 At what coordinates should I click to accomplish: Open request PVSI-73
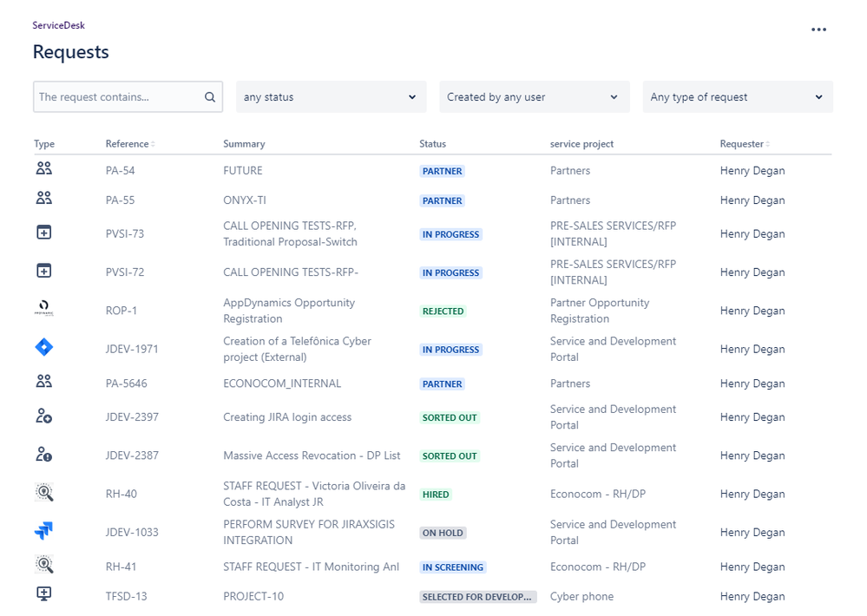click(x=125, y=234)
